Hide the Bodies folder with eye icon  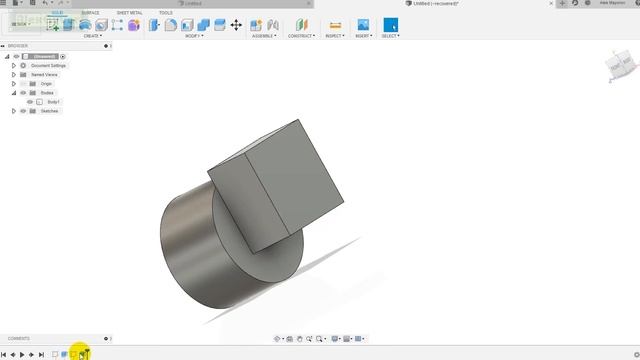[x=23, y=93]
